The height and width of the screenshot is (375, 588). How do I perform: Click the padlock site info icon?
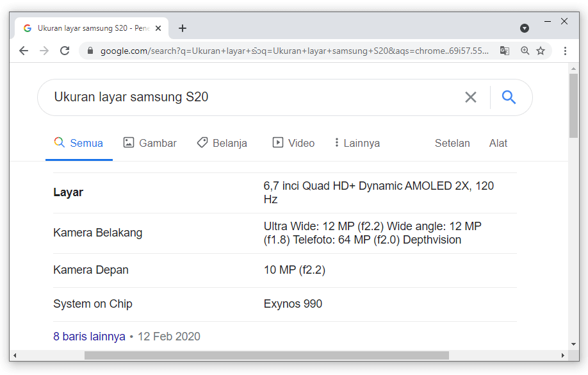(x=90, y=51)
